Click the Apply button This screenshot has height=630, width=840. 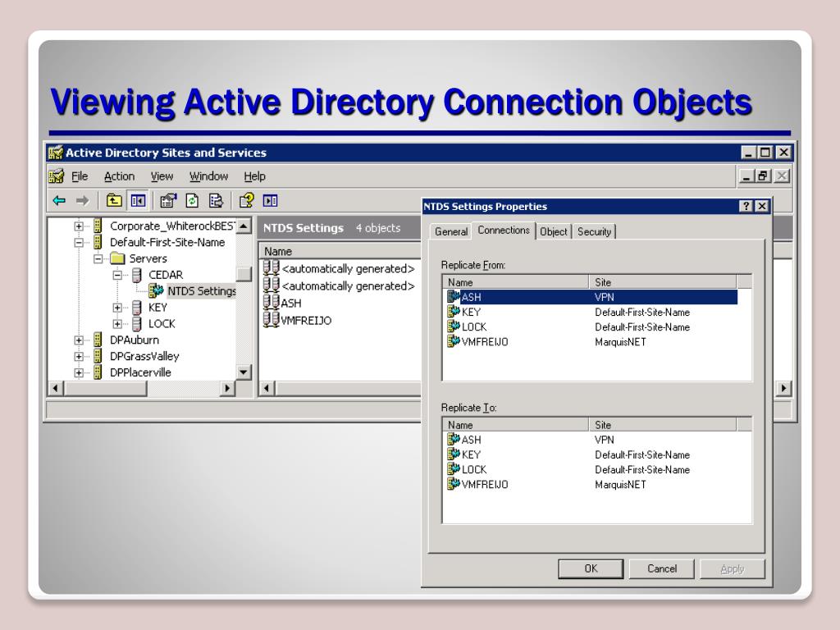point(733,568)
